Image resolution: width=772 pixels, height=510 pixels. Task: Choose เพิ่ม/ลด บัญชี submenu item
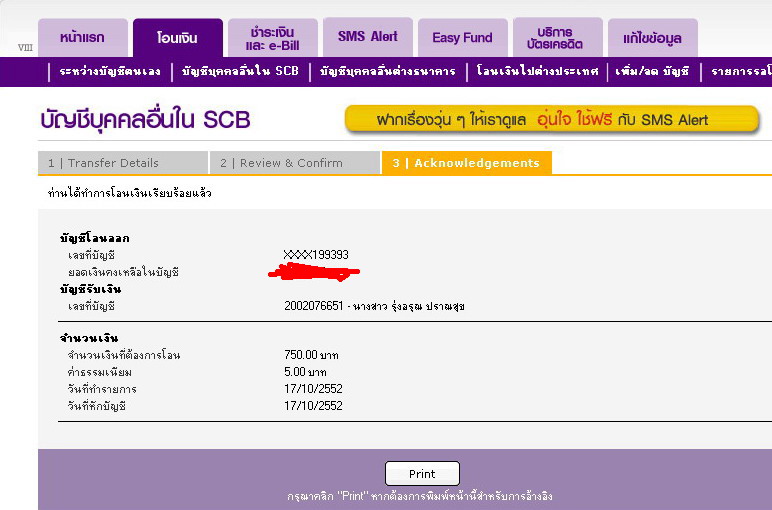(x=652, y=71)
